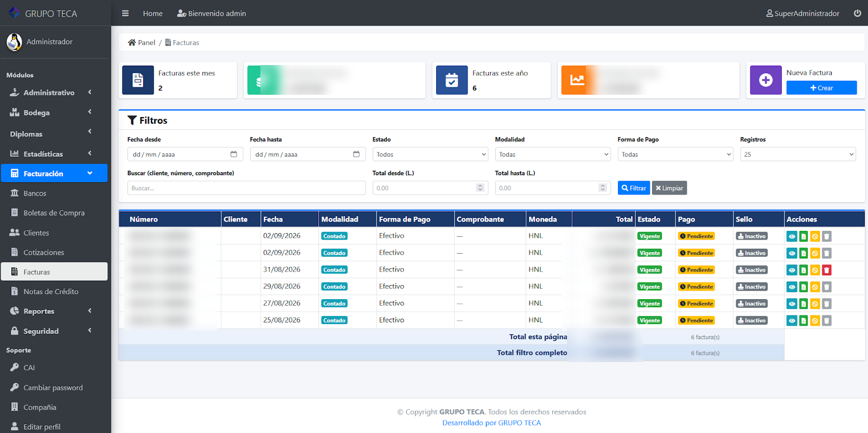Viewport: 868px width, 433px height.
Task: Click the trash icon on the 25/08/2026 row
Action: coord(827,320)
